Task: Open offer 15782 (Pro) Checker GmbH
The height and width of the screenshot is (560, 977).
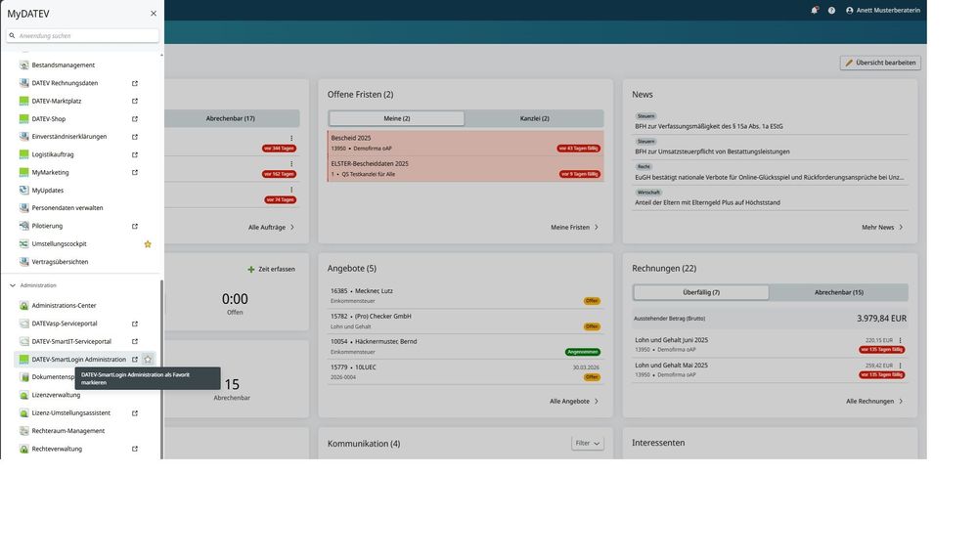Action: pyautogui.click(x=465, y=321)
